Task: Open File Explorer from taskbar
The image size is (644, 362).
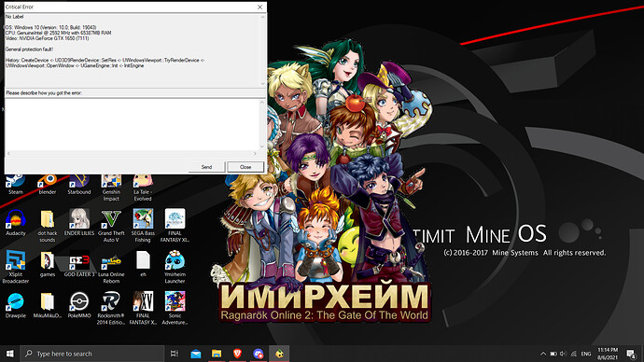Action: [x=217, y=354]
